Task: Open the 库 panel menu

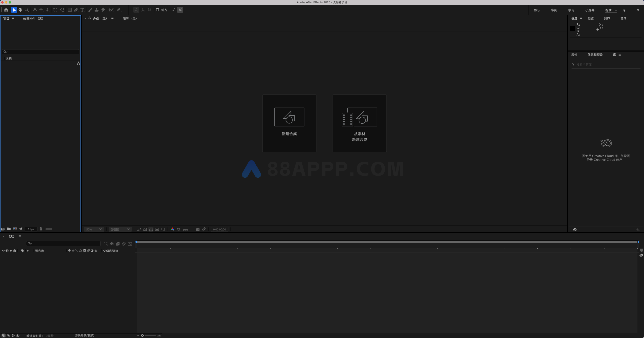Action: tap(620, 55)
